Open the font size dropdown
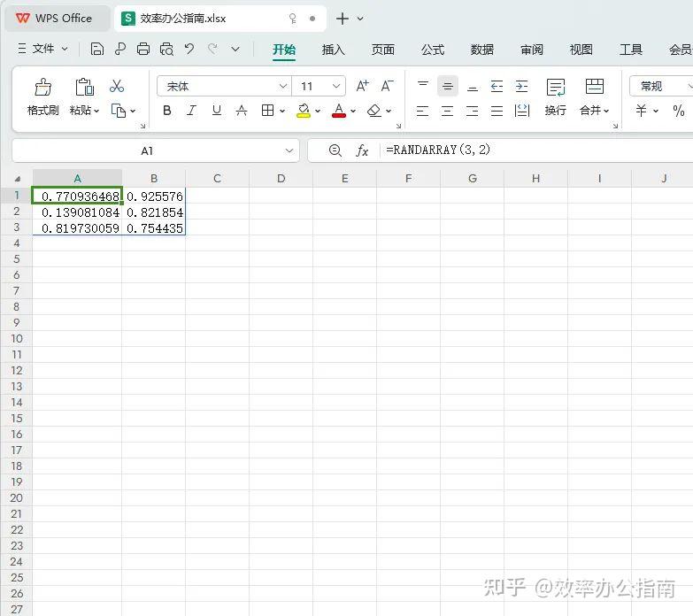 tap(336, 86)
